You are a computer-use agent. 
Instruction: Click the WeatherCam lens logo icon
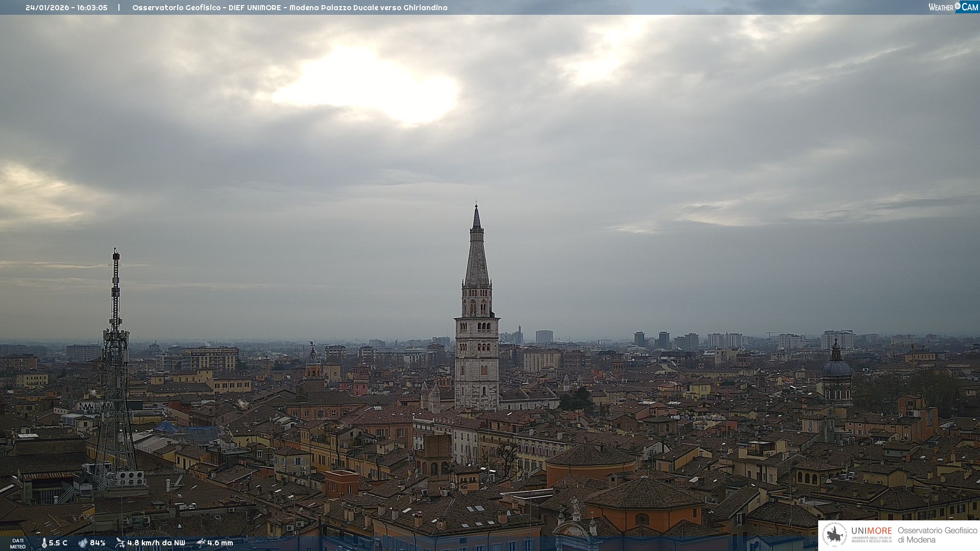[x=958, y=6]
